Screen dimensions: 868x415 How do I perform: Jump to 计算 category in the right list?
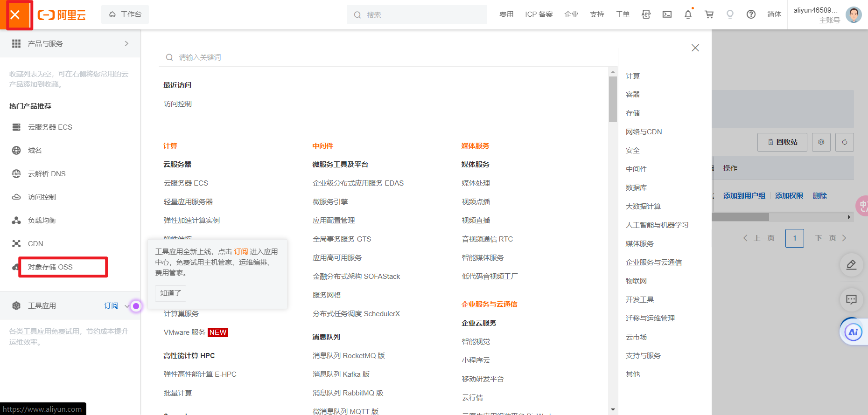pos(632,76)
